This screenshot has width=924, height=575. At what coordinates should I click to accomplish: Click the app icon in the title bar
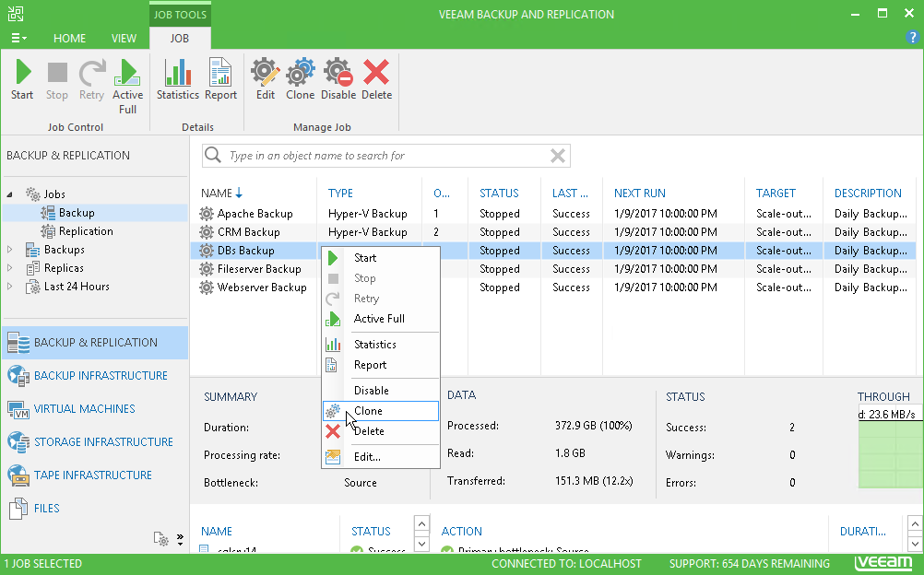(16, 14)
